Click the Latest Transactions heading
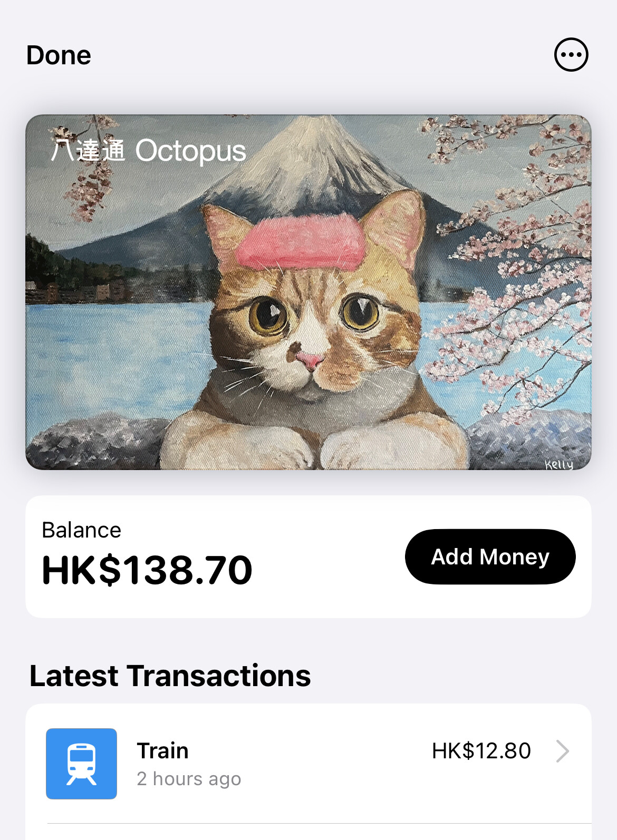 tap(170, 676)
